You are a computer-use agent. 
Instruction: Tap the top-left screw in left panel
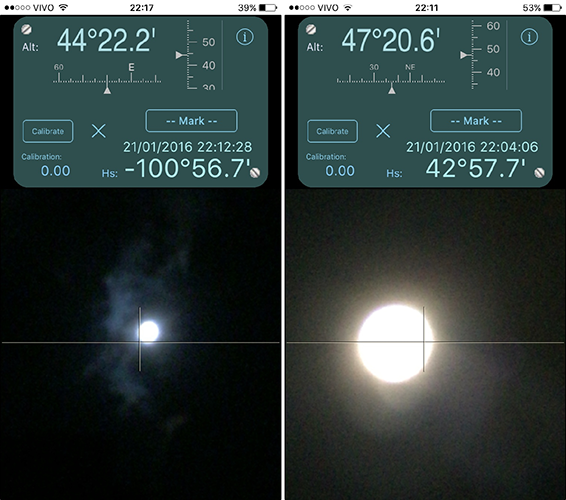click(x=26, y=29)
